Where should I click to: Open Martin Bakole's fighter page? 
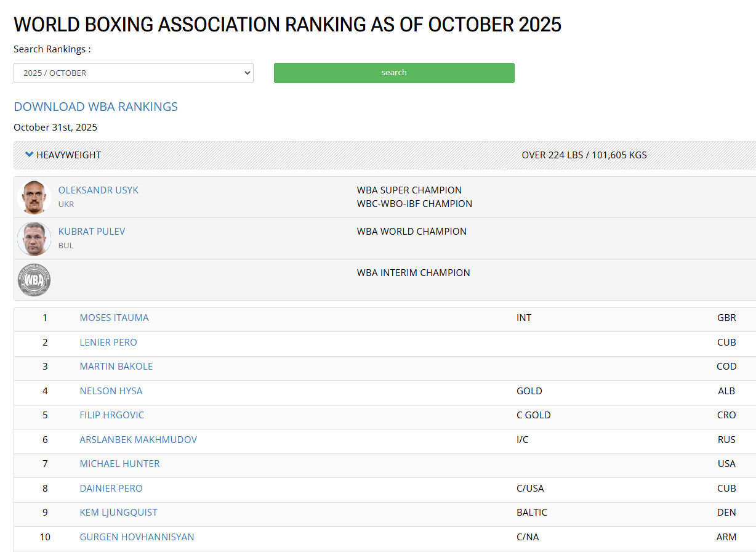click(x=116, y=366)
